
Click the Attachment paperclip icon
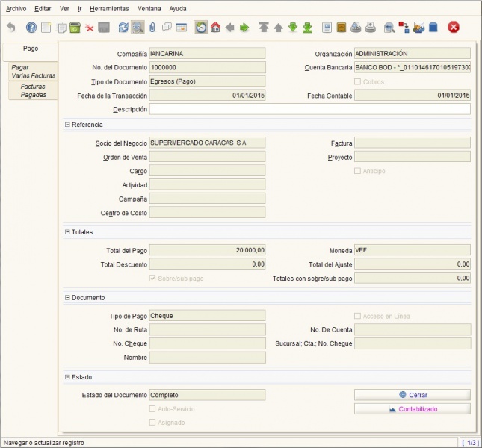pos(152,28)
